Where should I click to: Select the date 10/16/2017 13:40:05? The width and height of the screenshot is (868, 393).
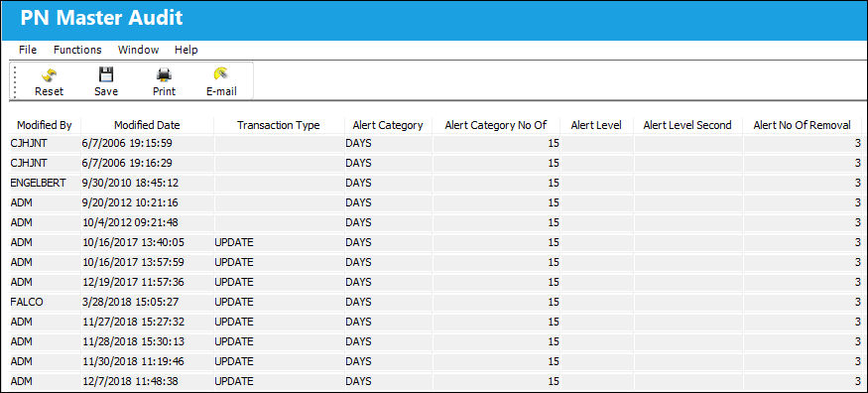(x=133, y=242)
